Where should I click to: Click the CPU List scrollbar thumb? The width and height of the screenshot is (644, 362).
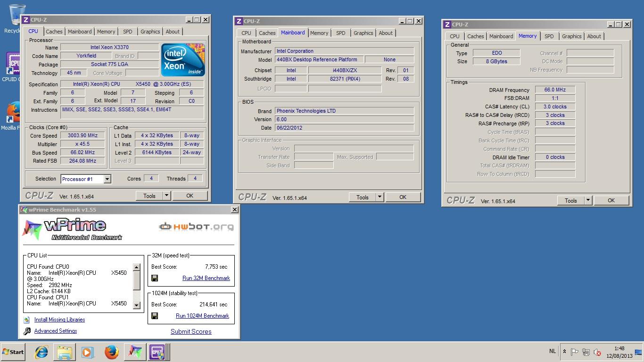pyautogui.click(x=137, y=280)
